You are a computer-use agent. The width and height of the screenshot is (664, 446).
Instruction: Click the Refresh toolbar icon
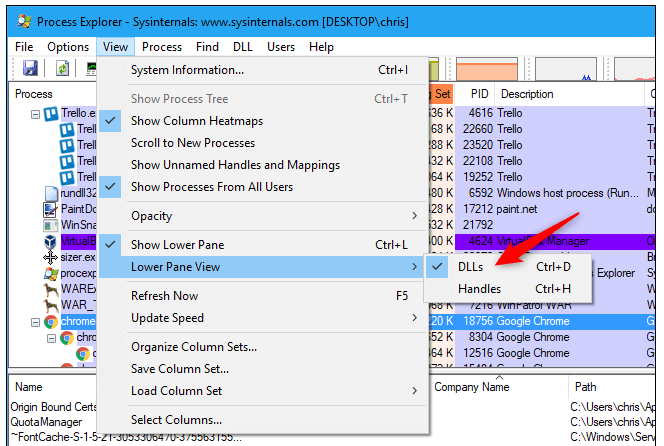pyautogui.click(x=62, y=68)
